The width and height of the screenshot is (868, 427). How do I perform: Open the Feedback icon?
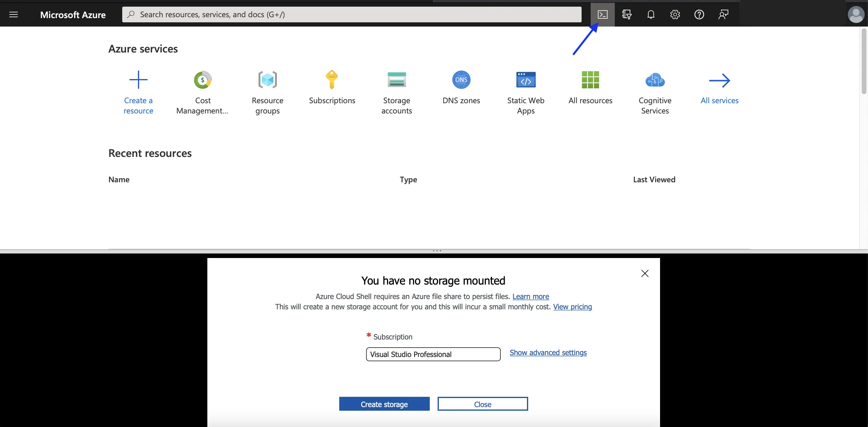723,14
